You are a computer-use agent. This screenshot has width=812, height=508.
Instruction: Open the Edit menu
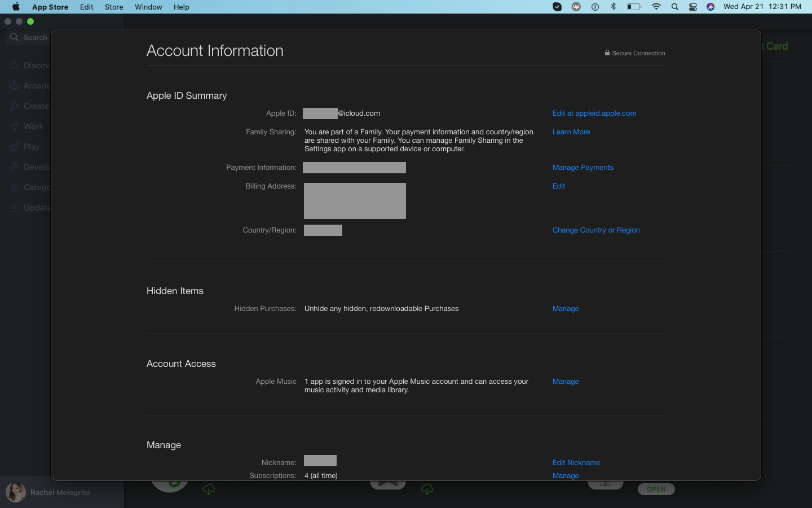pyautogui.click(x=86, y=7)
